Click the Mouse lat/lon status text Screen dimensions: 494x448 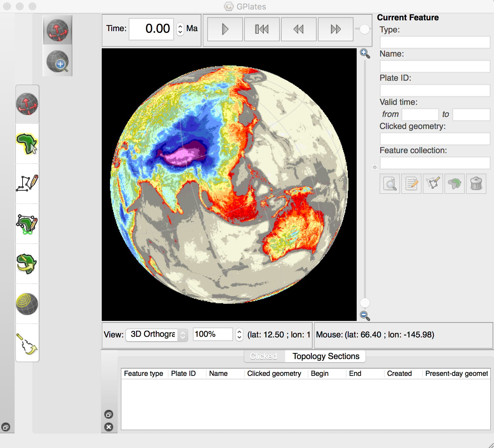(x=375, y=335)
